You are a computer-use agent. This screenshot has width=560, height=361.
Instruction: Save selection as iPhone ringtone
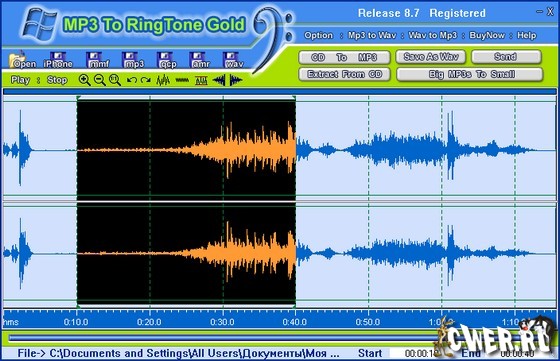(x=58, y=60)
